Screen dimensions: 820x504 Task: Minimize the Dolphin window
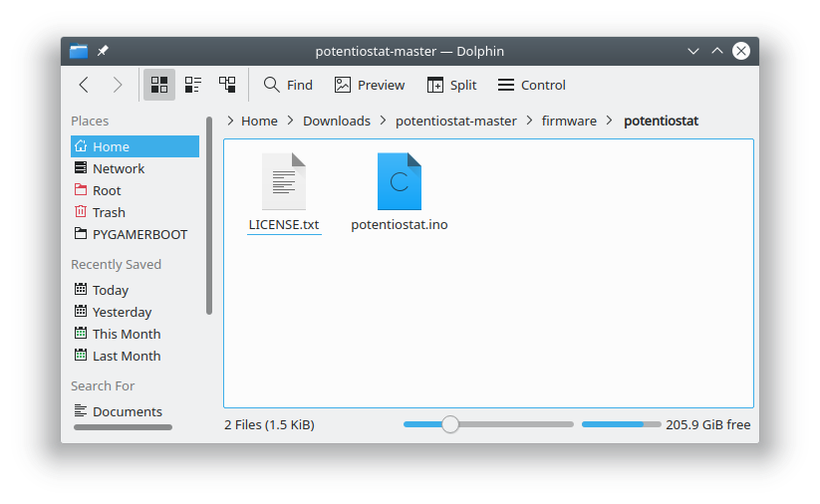pyautogui.click(x=693, y=51)
